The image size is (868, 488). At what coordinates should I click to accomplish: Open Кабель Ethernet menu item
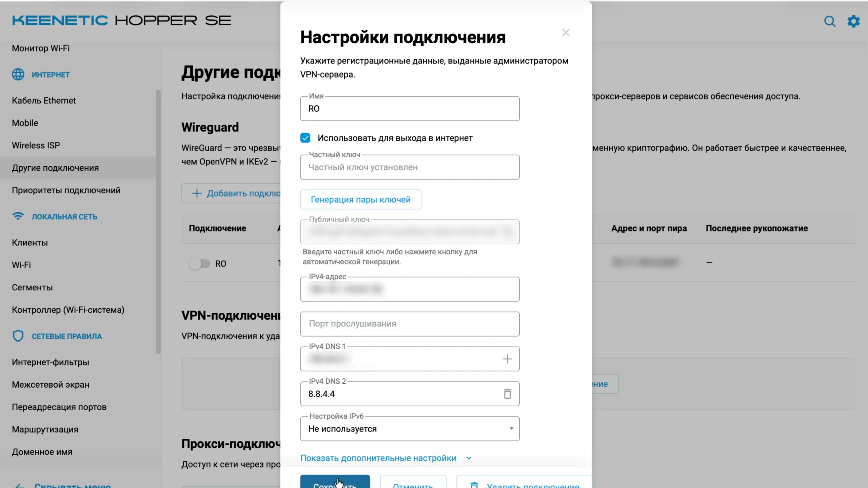[44, 100]
